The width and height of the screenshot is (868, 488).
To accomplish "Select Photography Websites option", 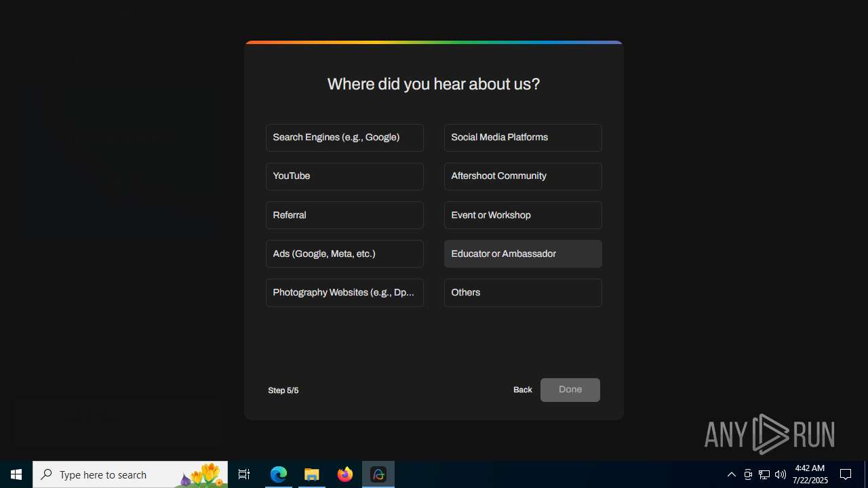I will (344, 293).
